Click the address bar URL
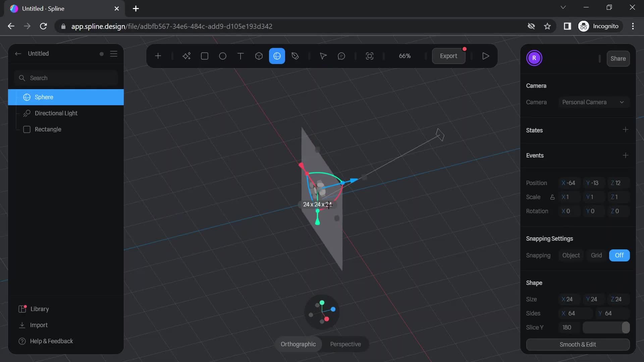 (172, 26)
